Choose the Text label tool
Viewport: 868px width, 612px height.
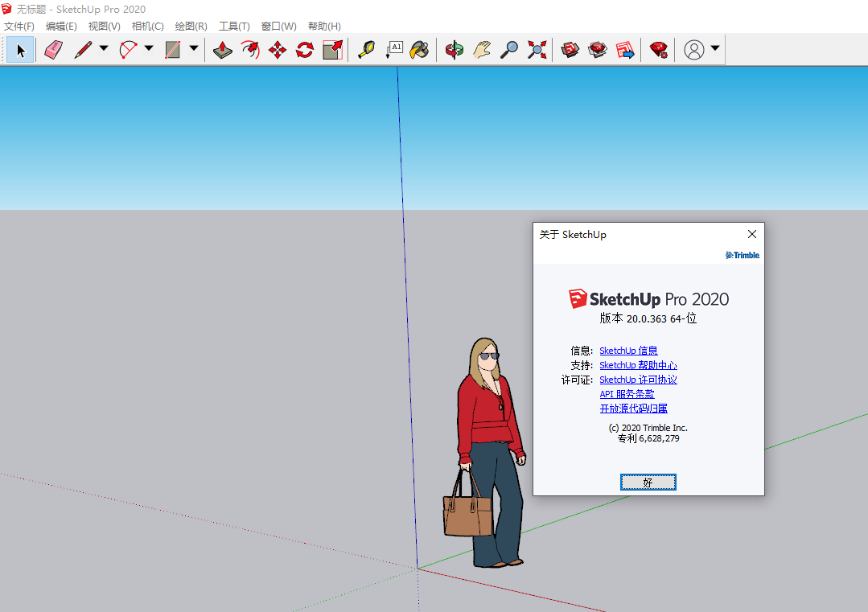pos(394,50)
